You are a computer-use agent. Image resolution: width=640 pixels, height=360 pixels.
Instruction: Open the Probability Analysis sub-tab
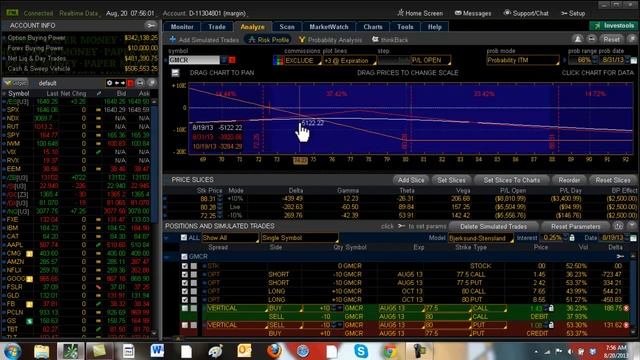(331, 40)
